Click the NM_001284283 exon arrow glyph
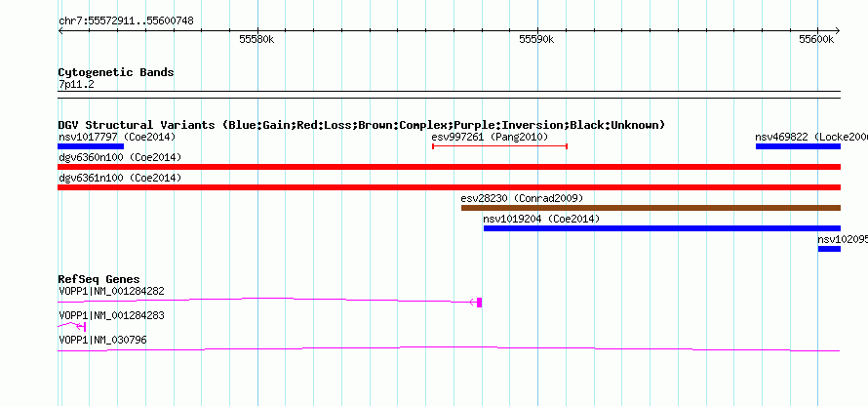Screen dimensions: 868x406 coord(81,327)
